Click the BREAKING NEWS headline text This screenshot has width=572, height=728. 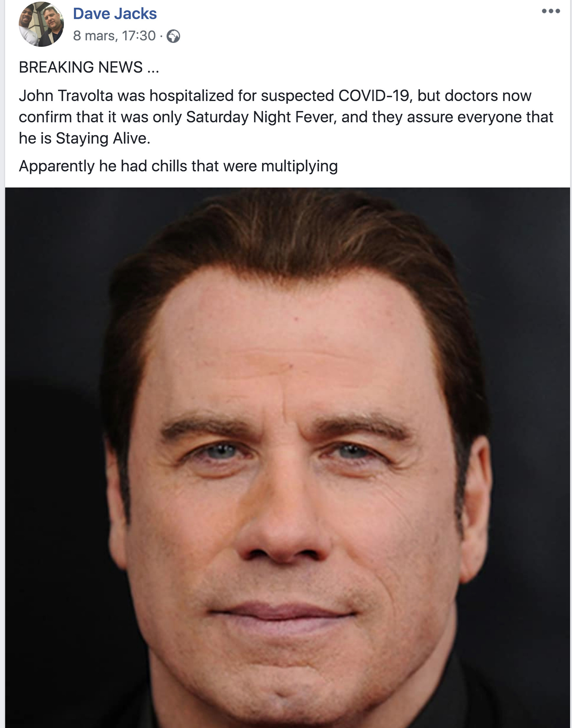(x=81, y=67)
